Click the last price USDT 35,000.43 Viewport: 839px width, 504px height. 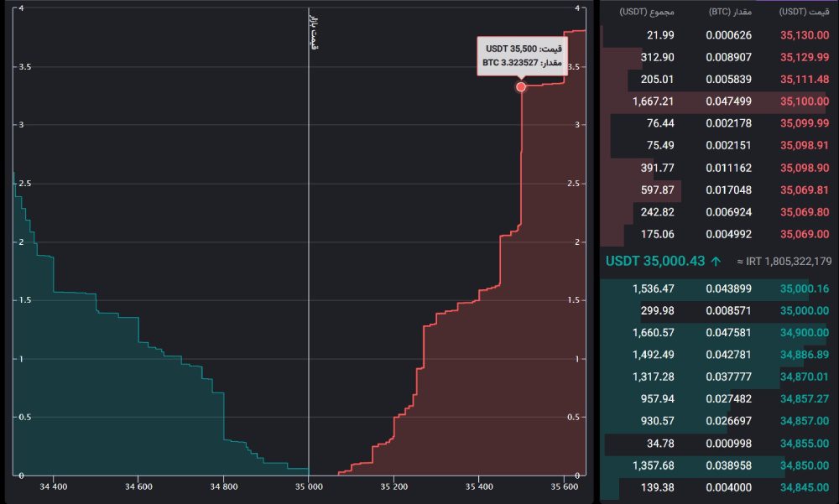pyautogui.click(x=654, y=261)
